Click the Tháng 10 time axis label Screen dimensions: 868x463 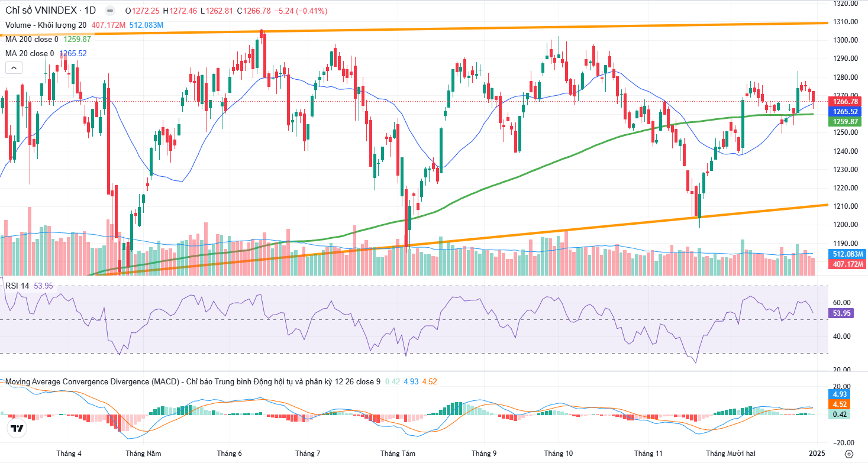click(x=559, y=454)
